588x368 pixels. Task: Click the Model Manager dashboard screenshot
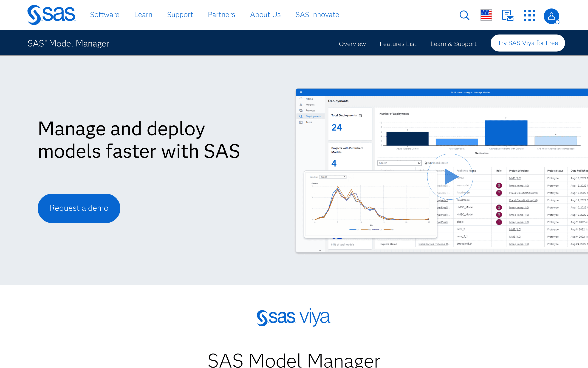(x=442, y=170)
